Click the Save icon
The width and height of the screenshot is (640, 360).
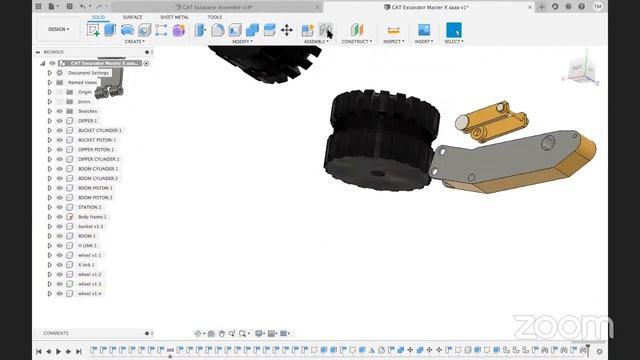click(x=69, y=7)
